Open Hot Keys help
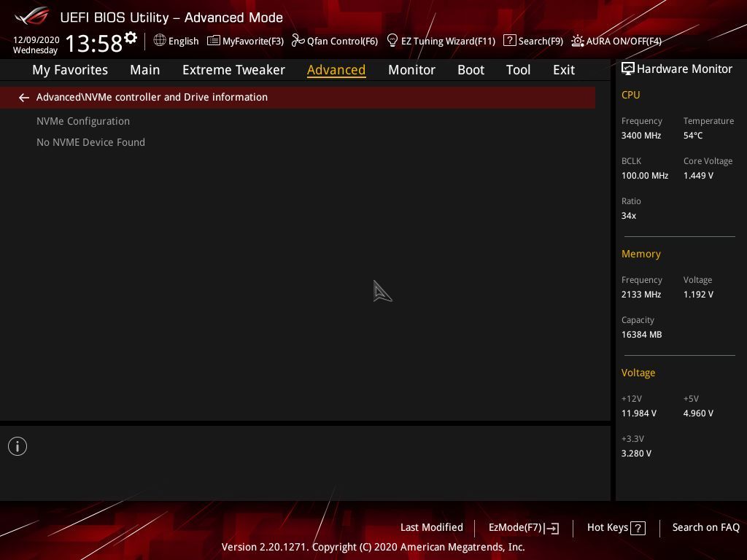 [608, 528]
